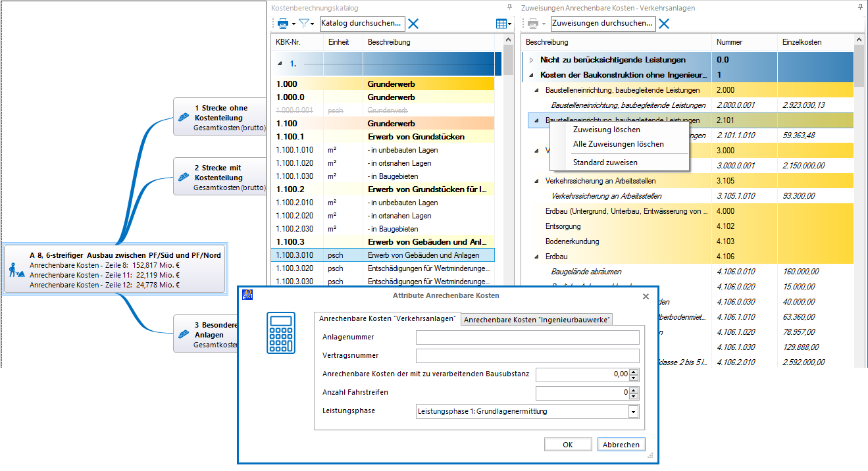Select root node A 8, 6-streifiger Ausbau
The image size is (868, 471).
(115, 268)
